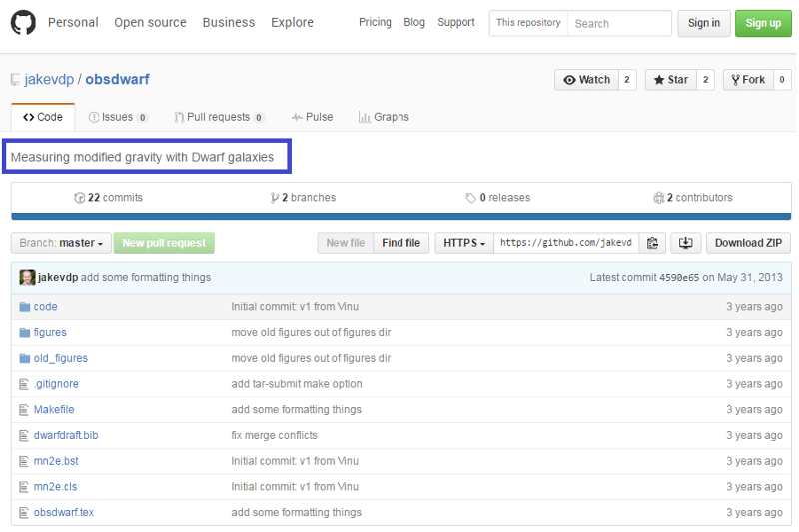The width and height of the screenshot is (799, 532).
Task: Click the repository search field
Action: (619, 23)
